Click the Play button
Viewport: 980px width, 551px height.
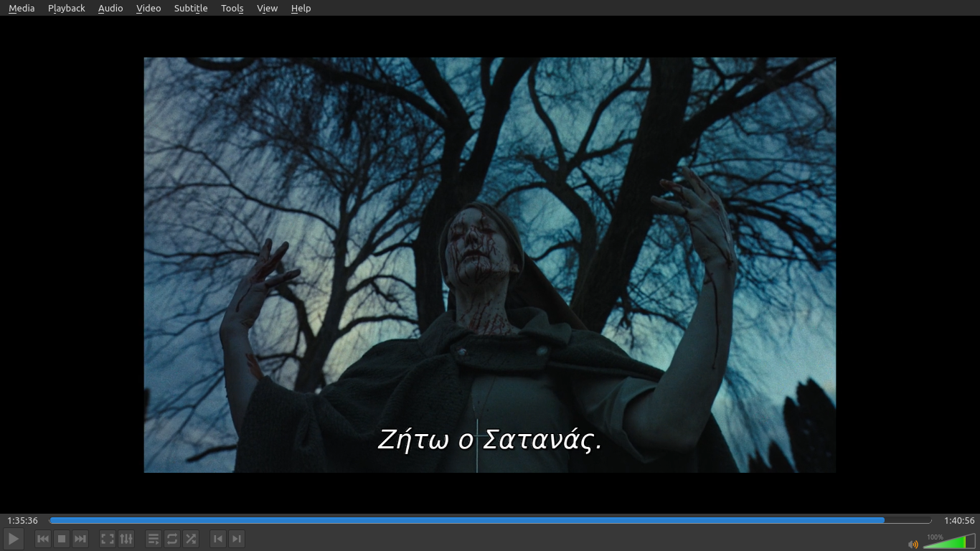click(14, 538)
